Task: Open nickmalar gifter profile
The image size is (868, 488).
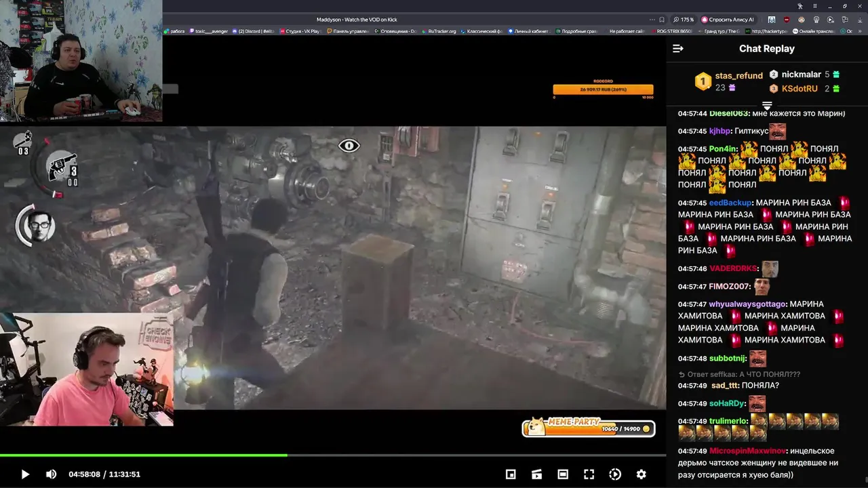Action: [x=801, y=75]
